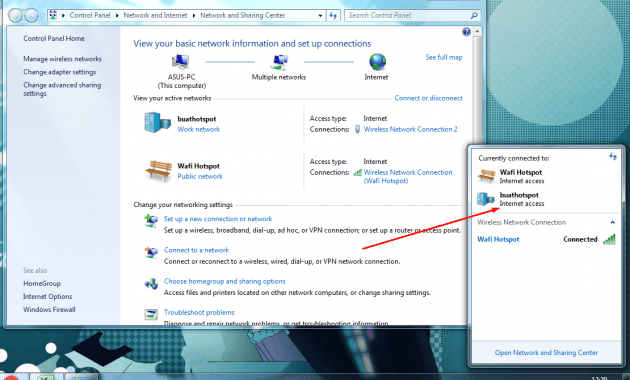Click the Multiple networks icon
Viewport: 630px width, 380px height.
279,62
